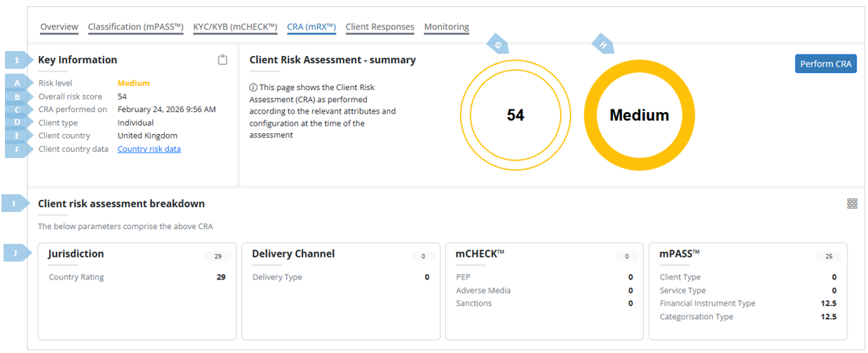
Task: Select the Delivery Channel card title
Action: click(293, 254)
